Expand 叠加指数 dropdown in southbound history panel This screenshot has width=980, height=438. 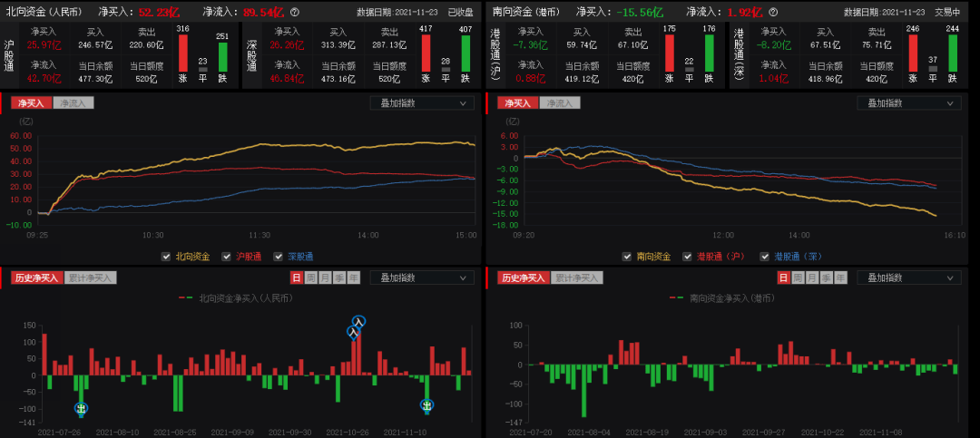tap(909, 277)
